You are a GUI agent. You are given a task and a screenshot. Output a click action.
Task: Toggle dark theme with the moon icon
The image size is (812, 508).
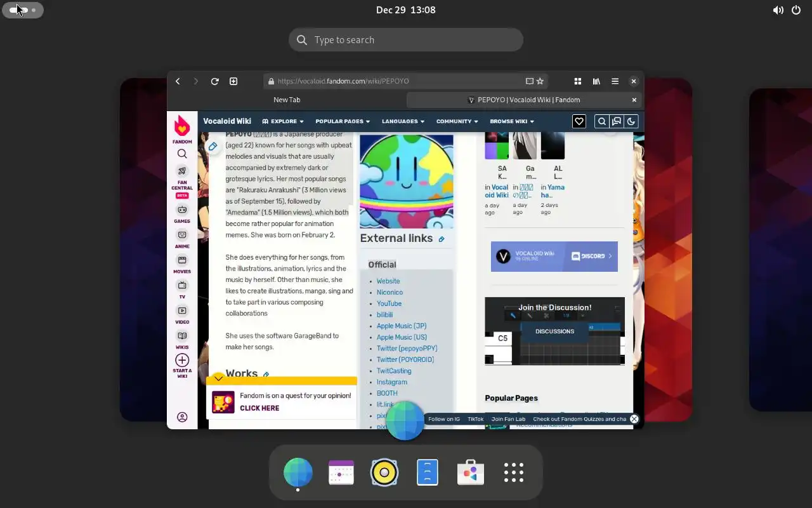(631, 121)
